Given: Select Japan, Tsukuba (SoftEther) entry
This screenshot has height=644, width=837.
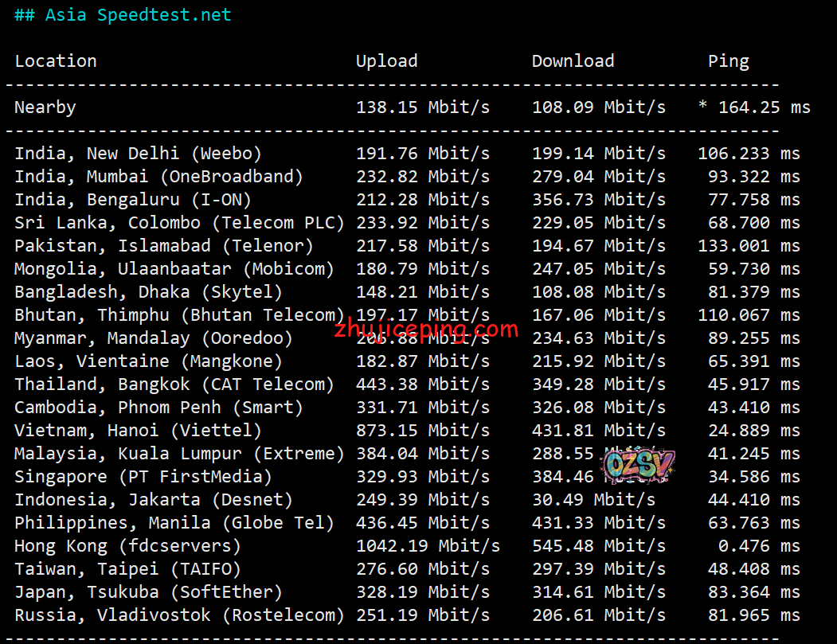Looking at the screenshot, I should [148, 592].
